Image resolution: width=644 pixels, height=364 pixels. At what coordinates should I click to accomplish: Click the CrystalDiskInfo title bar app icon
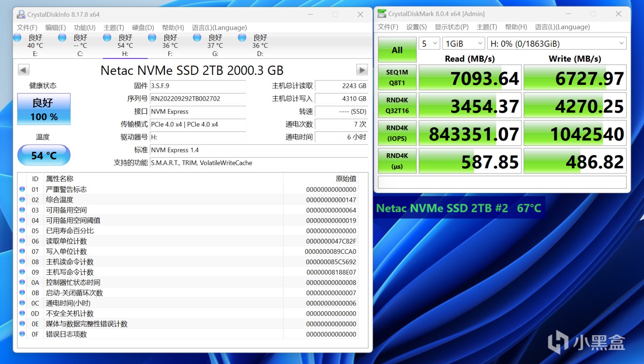point(21,15)
